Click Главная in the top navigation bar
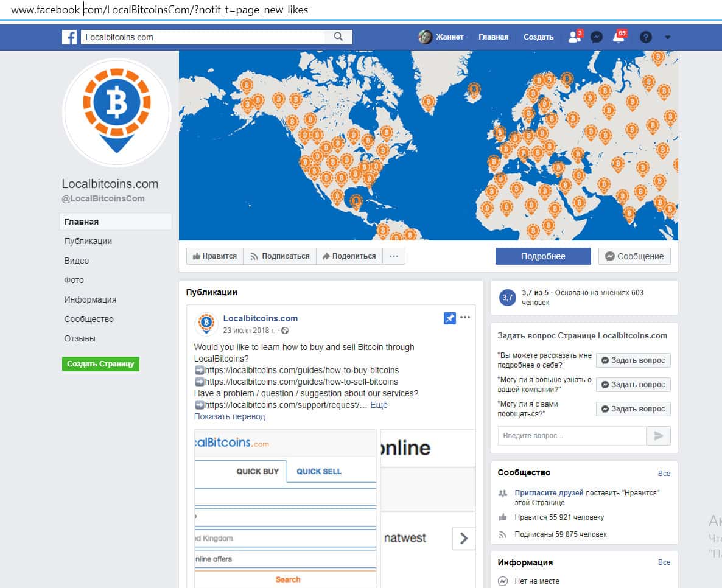Image resolution: width=722 pixels, height=588 pixels. click(493, 37)
